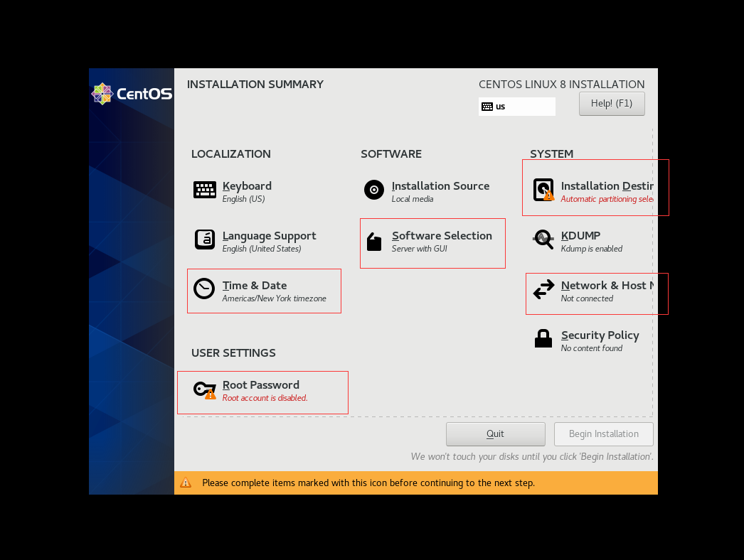Click the CentOS logo in the sidebar
Screen dimensions: 744x560
pyautogui.click(x=132, y=94)
